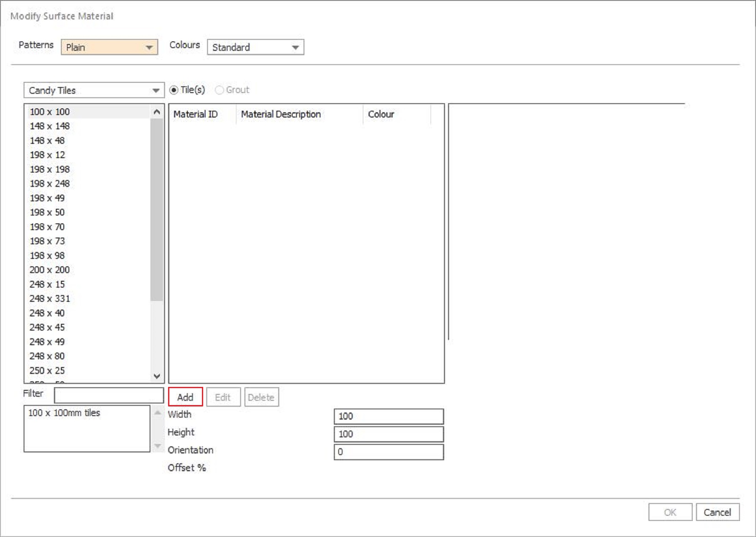Click the Material Description column header
756x537 pixels.
(x=299, y=114)
